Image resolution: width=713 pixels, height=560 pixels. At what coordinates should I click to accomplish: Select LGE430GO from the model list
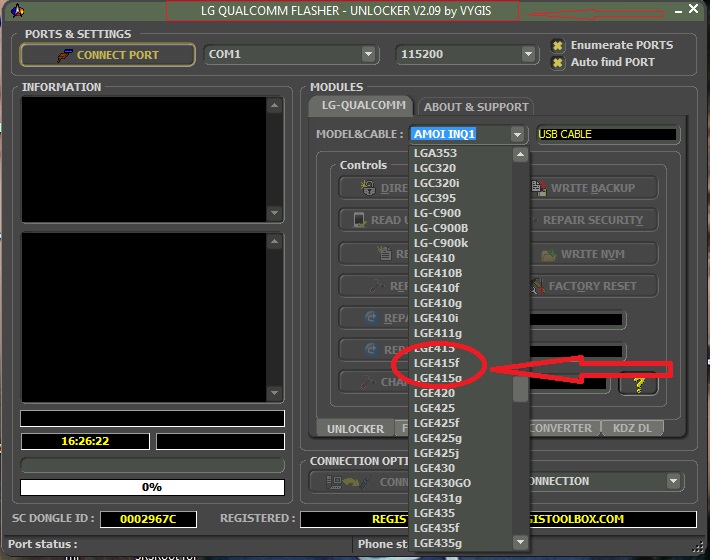click(x=460, y=483)
